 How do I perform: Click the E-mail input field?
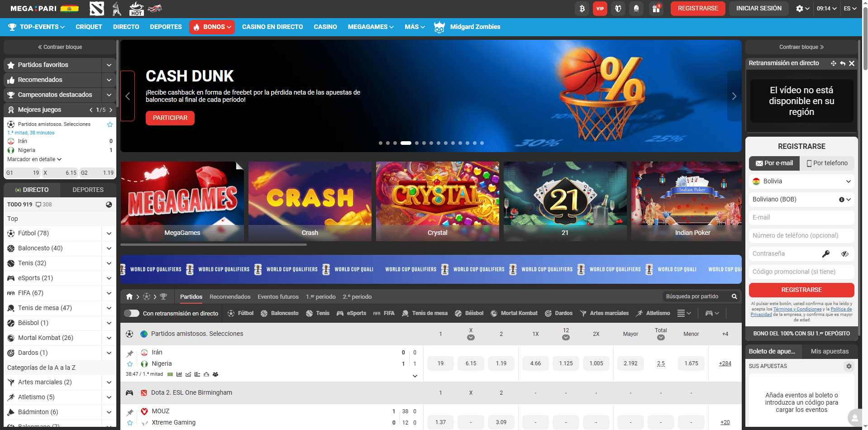coord(801,217)
